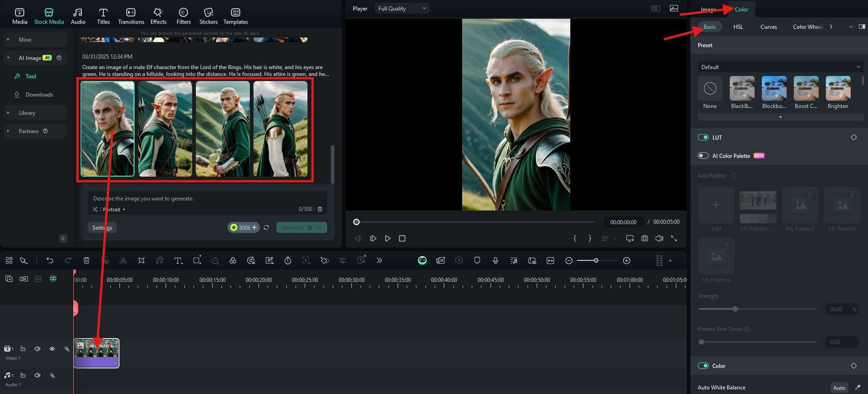Open the Templates panel
This screenshot has height=394, width=868.
point(236,16)
